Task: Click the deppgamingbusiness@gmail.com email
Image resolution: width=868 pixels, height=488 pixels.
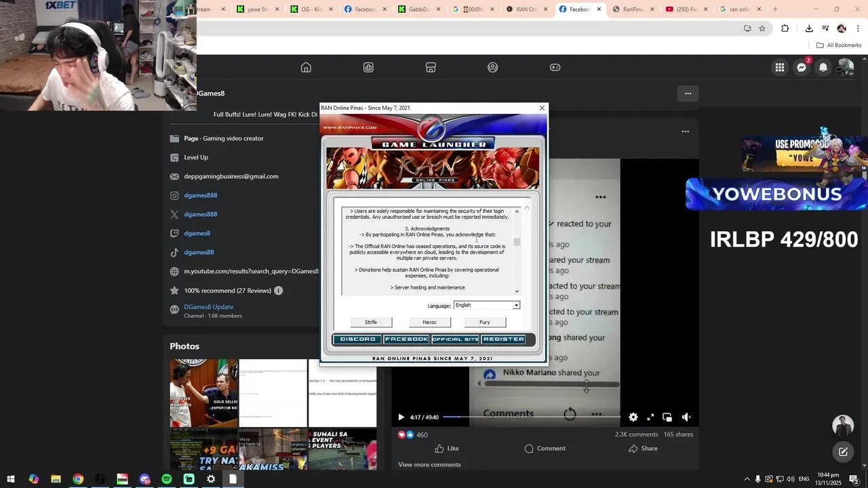Action: 231,176
